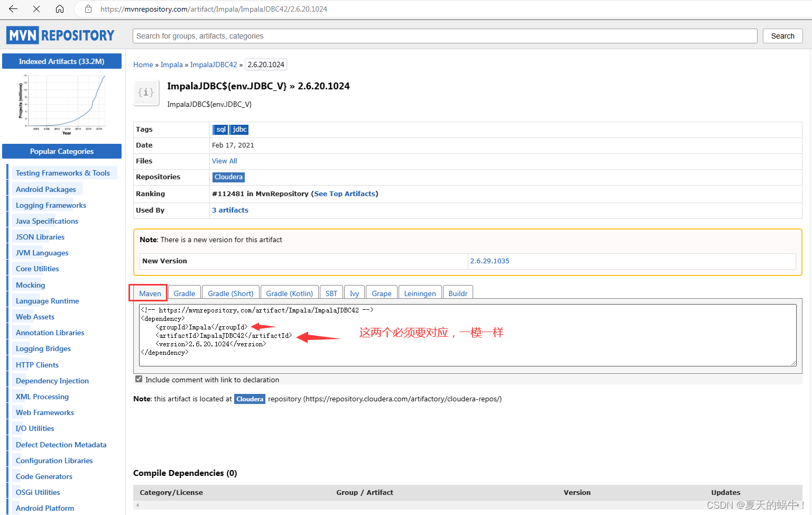Click the Search button
The width and height of the screenshot is (812, 515).
pyautogui.click(x=782, y=36)
